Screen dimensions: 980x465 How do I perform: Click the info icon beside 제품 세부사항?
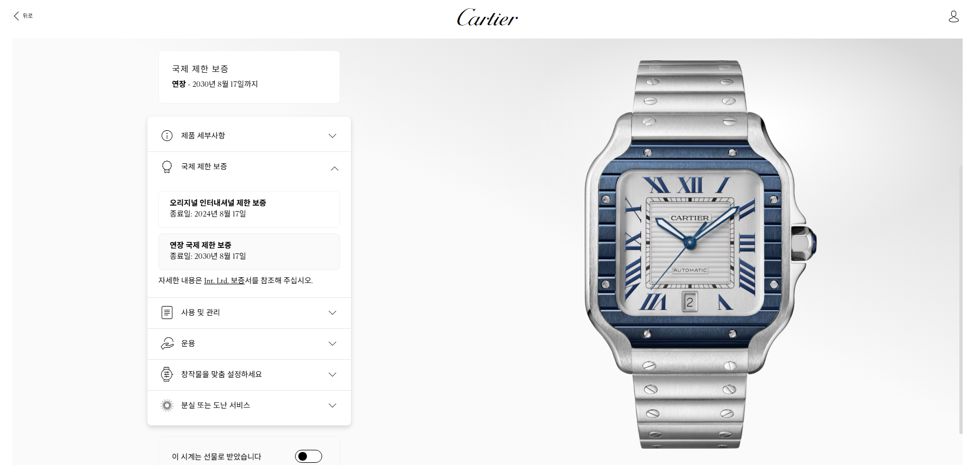pos(167,136)
